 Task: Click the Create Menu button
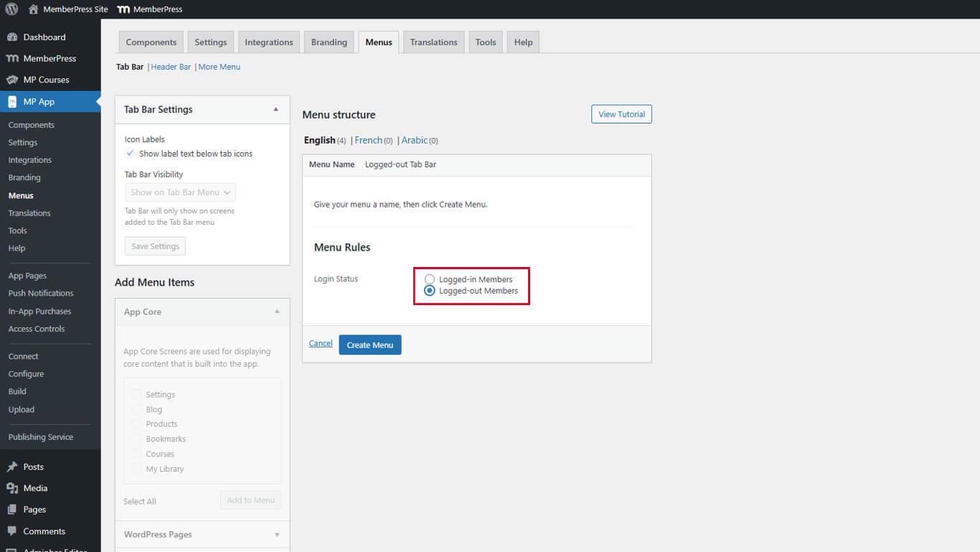point(369,345)
